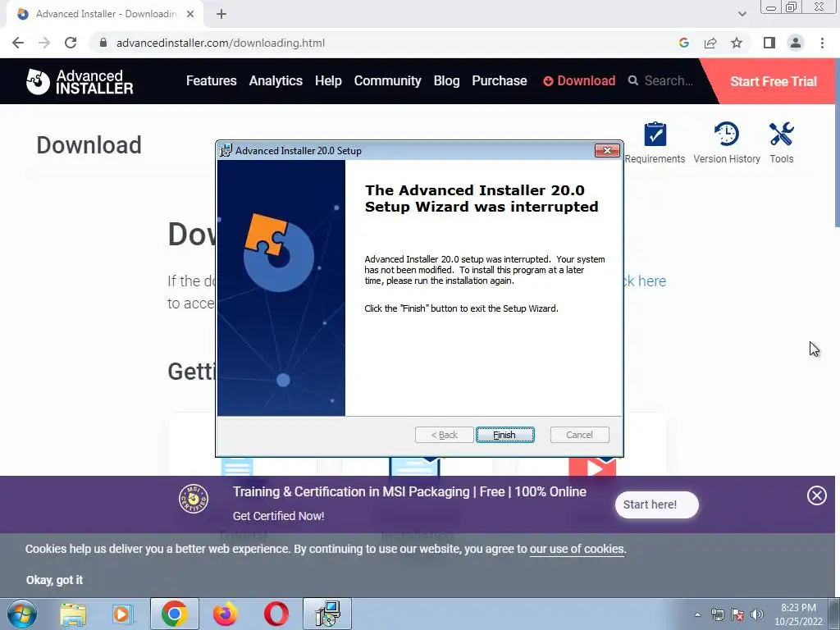Open the Features menu
The height and width of the screenshot is (630, 840).
(211, 81)
